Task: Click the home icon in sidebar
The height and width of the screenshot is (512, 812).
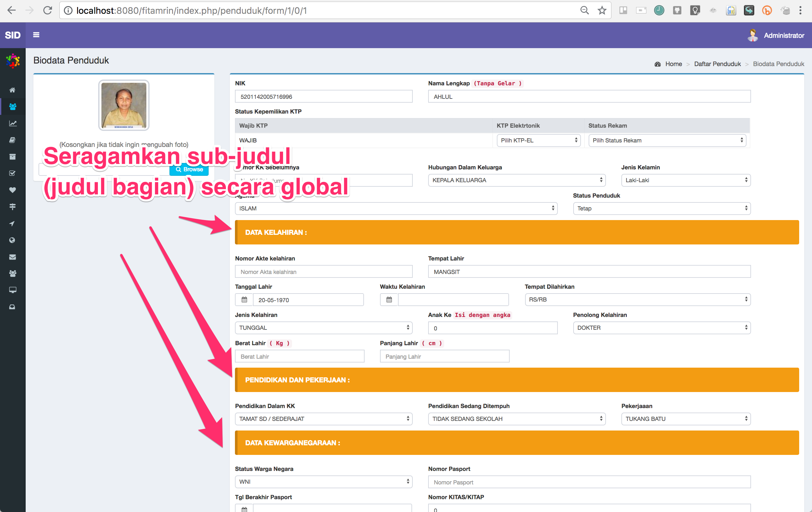Action: pos(13,90)
